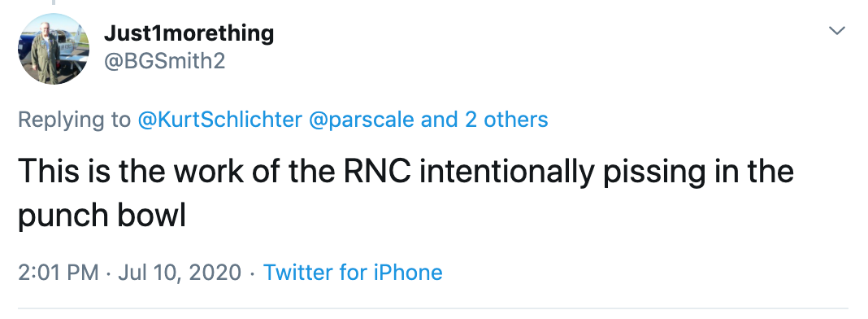The height and width of the screenshot is (319, 868).
Task: Open Just1morething's profile picture
Action: [54, 49]
